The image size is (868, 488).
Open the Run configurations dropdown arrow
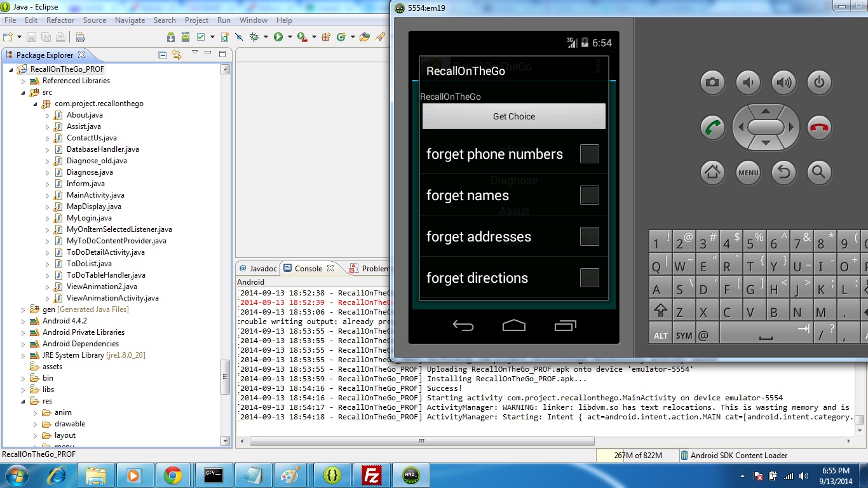pos(290,37)
